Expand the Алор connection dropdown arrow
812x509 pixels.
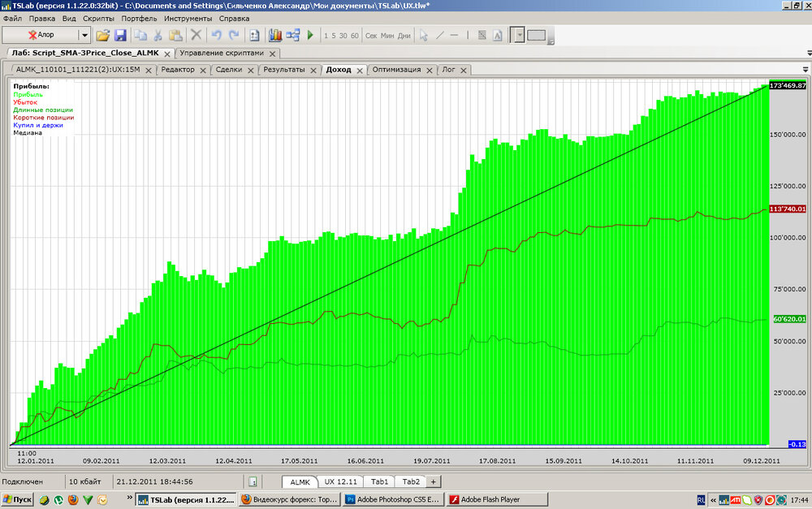(84, 36)
